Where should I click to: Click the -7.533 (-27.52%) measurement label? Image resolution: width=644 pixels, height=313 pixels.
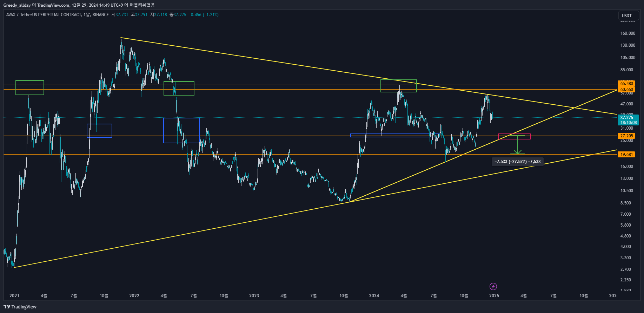(x=518, y=162)
